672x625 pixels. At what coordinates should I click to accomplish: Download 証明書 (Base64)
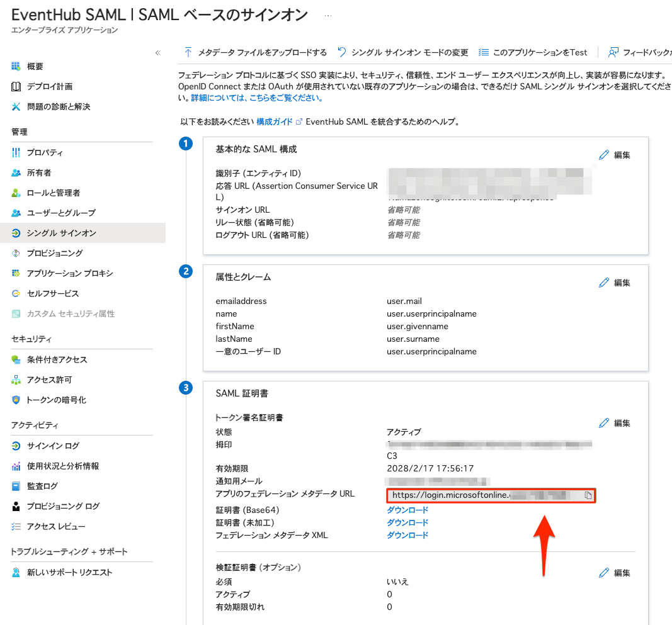407,510
